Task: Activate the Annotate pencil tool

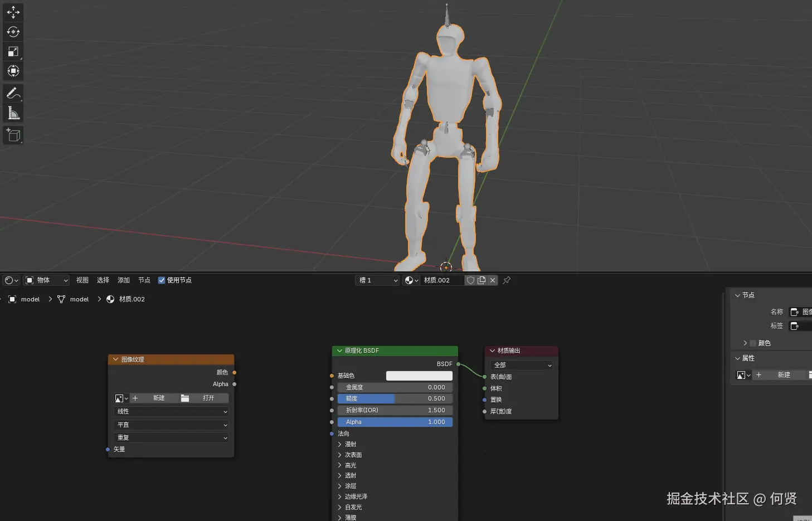Action: tap(13, 93)
